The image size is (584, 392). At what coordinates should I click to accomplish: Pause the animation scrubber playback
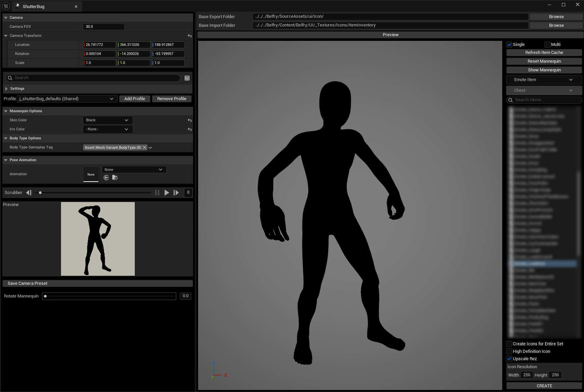click(157, 193)
